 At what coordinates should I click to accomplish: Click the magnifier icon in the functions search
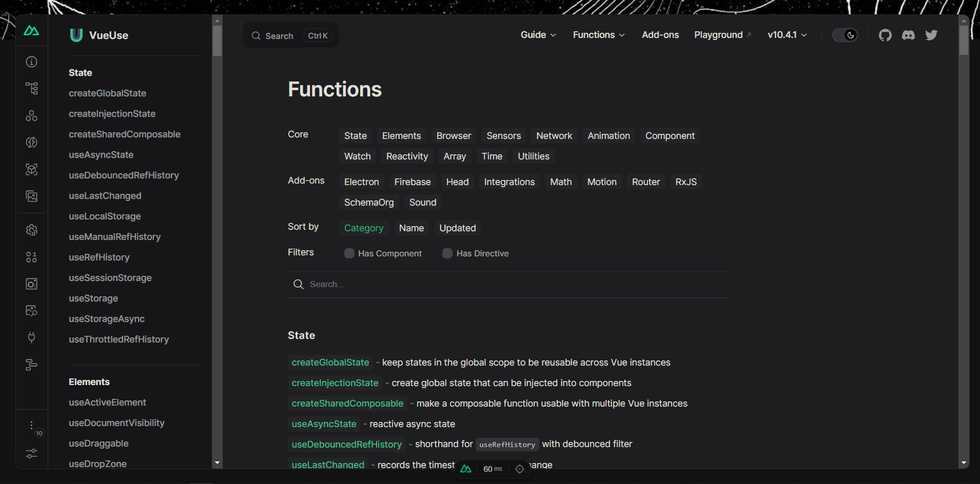(299, 285)
